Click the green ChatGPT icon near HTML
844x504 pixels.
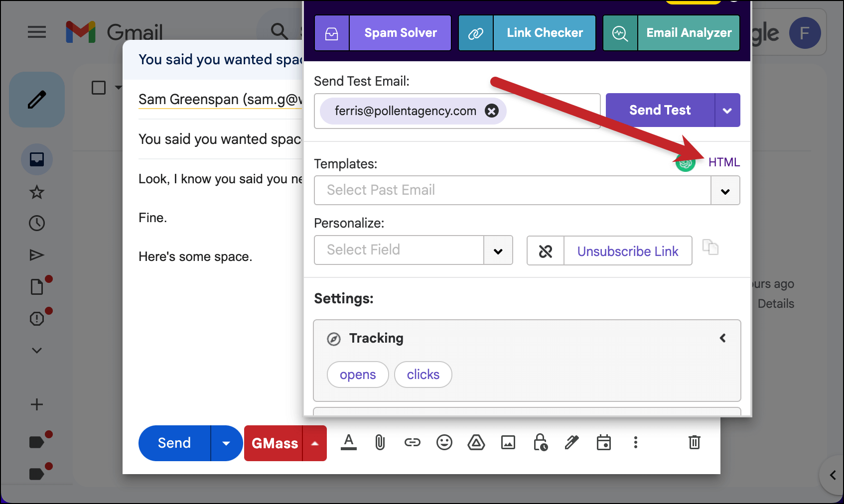(686, 162)
